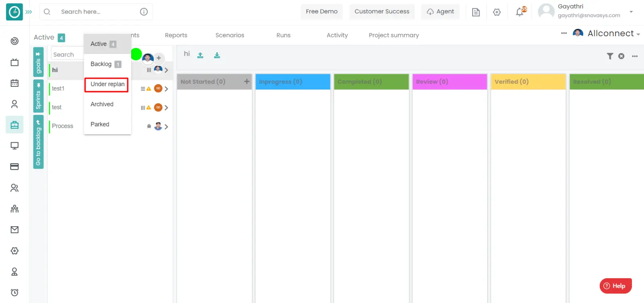Select Under replan from the menu
644x303 pixels.
tap(107, 84)
